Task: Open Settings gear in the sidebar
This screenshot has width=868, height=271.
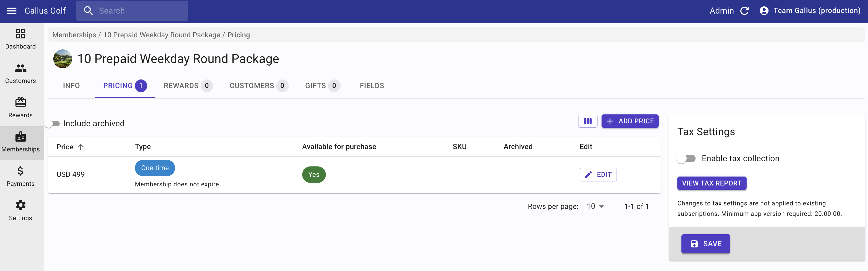Action: pos(20,211)
